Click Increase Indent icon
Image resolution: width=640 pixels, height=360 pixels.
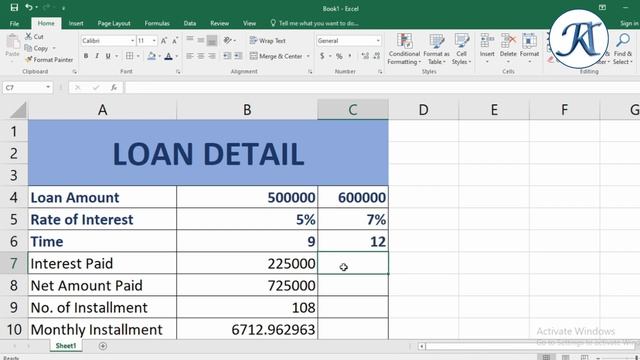point(238,56)
